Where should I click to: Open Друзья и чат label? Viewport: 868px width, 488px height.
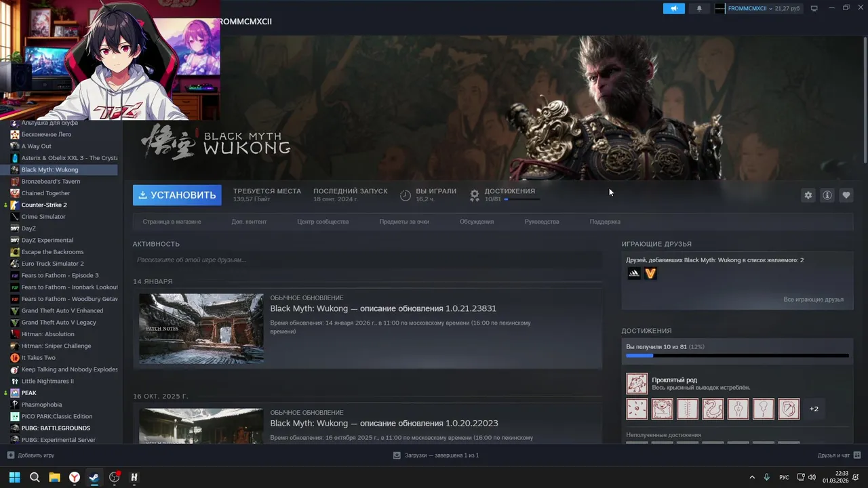(x=833, y=455)
